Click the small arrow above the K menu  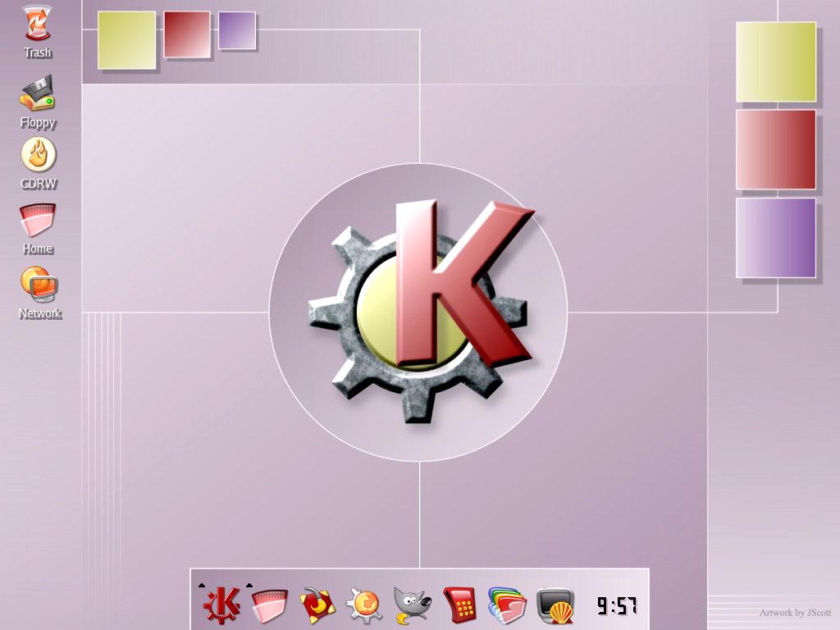pos(202,586)
